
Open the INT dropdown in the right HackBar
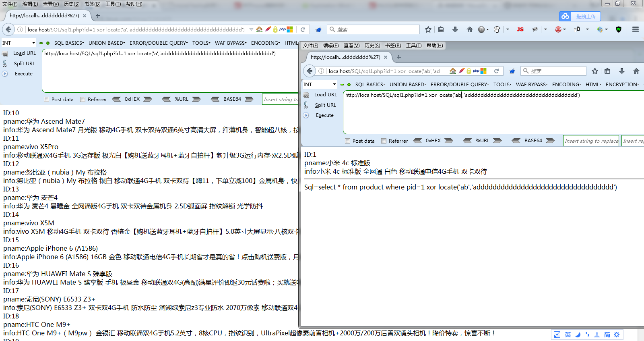tap(320, 84)
